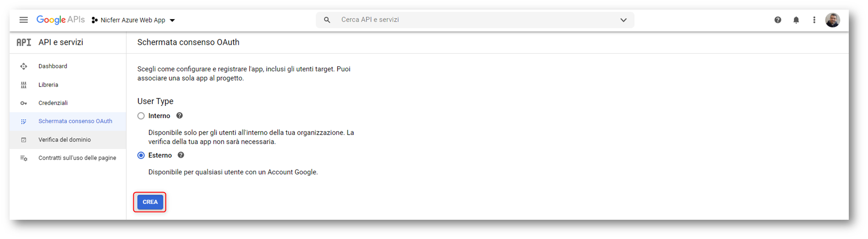Image resolution: width=868 pixels, height=239 pixels.
Task: Click the help icon next to Interno
Action: pyautogui.click(x=180, y=116)
